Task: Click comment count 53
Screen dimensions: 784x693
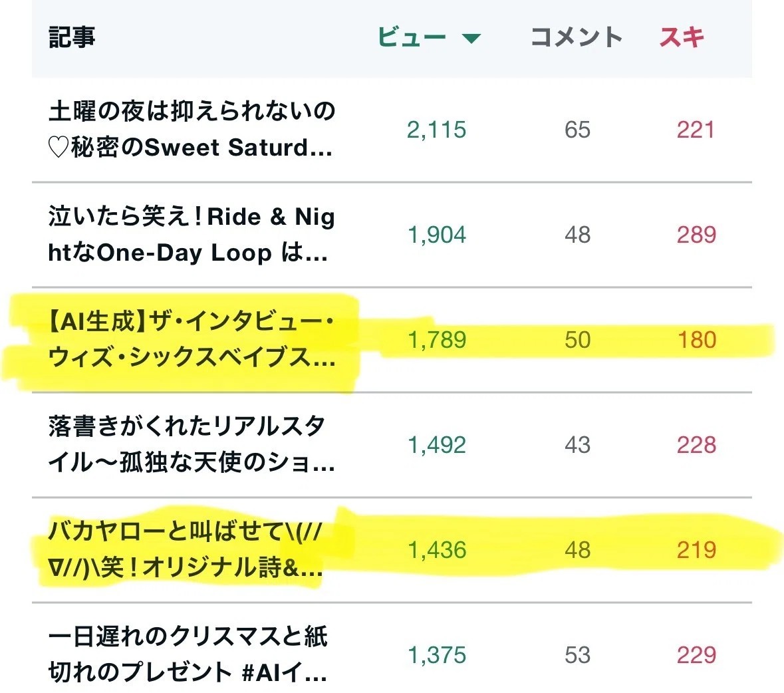Action: (x=577, y=655)
